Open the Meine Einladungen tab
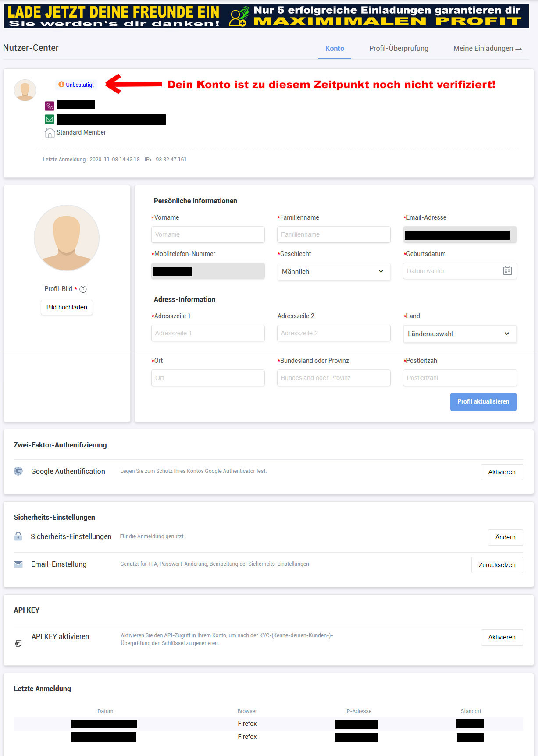Screen dimensions: 538x756 [x=487, y=48]
